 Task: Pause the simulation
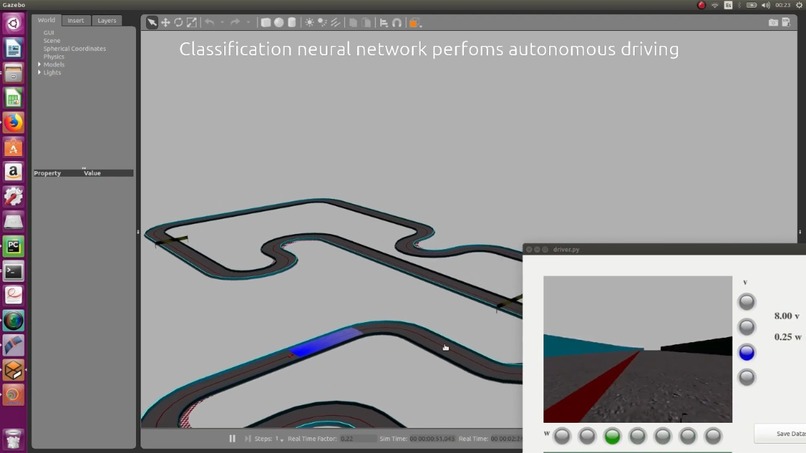click(x=232, y=439)
